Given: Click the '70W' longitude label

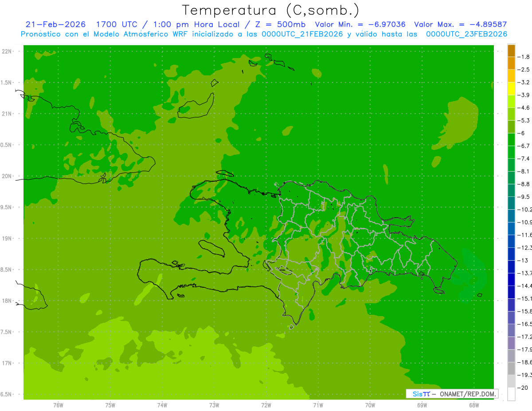Looking at the screenshot, I should tap(370, 405).
